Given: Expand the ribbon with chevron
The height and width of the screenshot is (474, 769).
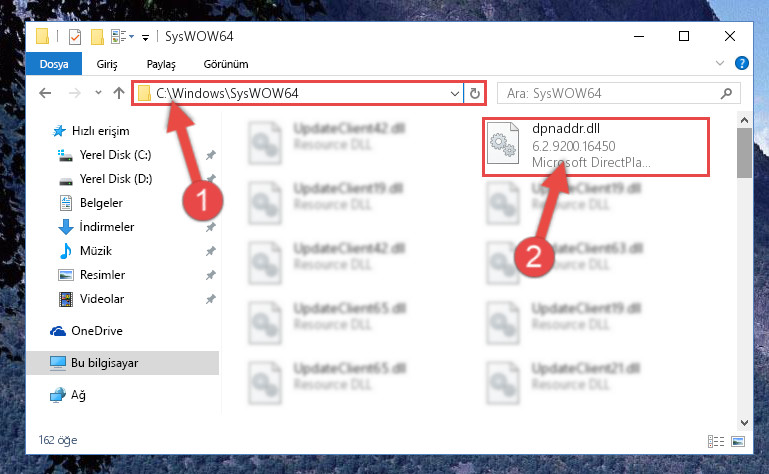Looking at the screenshot, I should coord(719,63).
